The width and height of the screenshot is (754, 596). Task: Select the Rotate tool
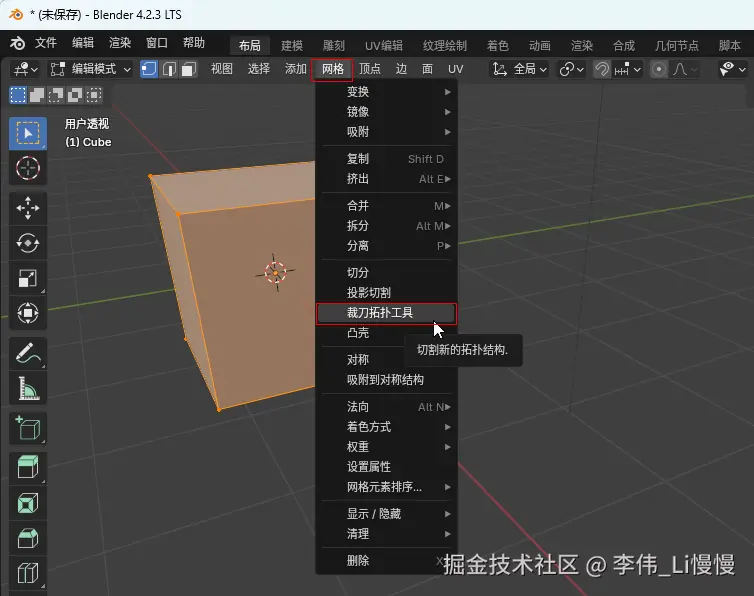click(x=28, y=243)
